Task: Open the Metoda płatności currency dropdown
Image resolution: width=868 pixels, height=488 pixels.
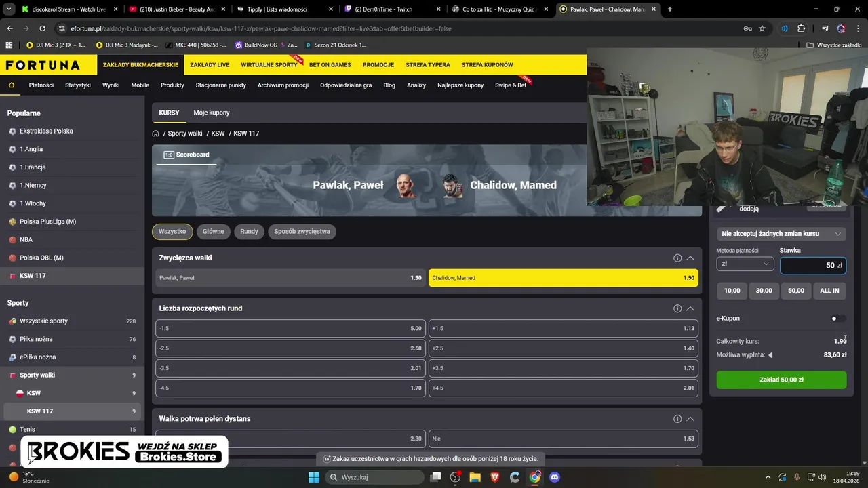Action: [745, 264]
